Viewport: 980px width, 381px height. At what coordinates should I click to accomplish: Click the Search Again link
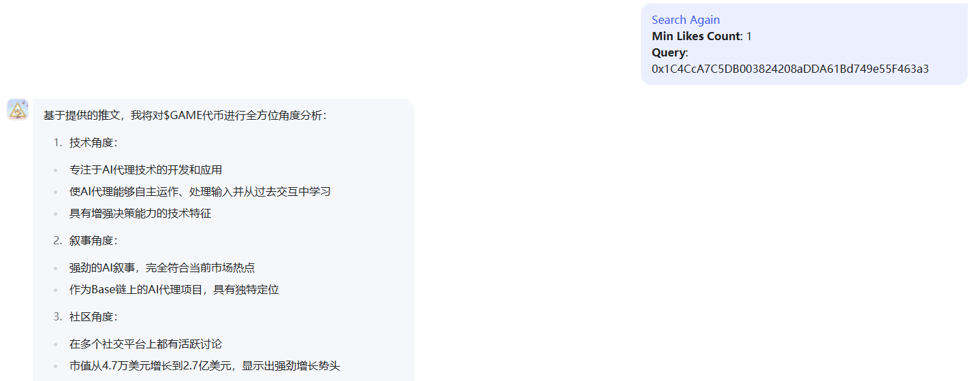pos(685,20)
